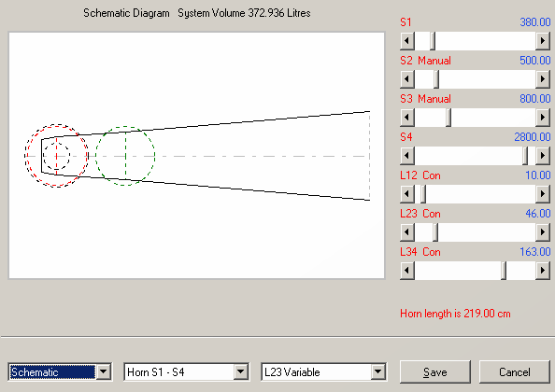
Task: Select the Schematic combo box field
Action: (x=60, y=371)
